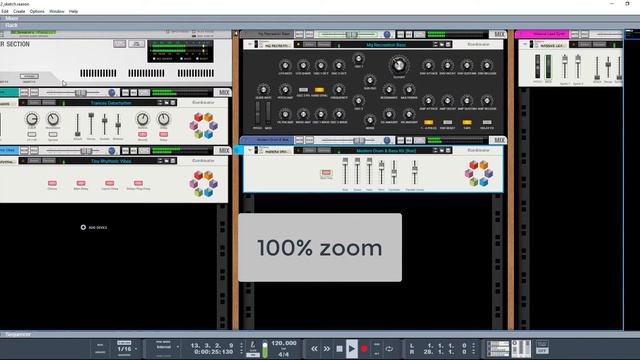Viewport: 640px width, 360px height.
Task: Click the Modern Drum & Bass channel level fader
Action: [x=358, y=140]
